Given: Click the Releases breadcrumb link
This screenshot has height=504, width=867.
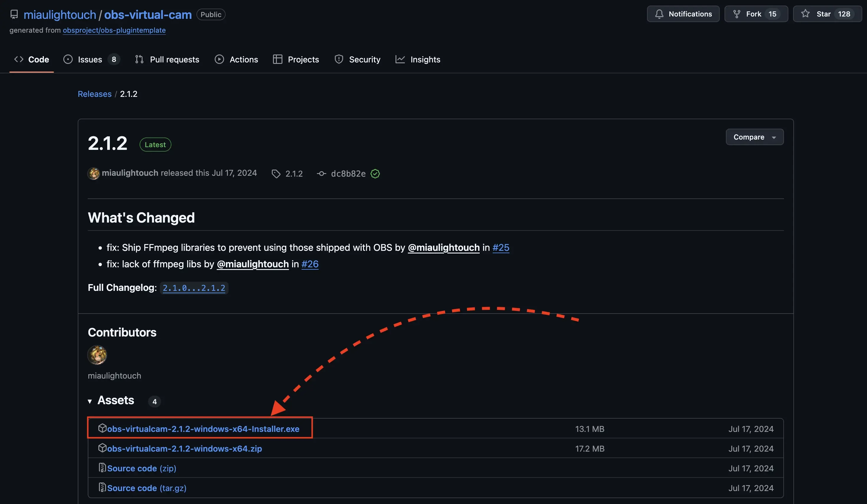Looking at the screenshot, I should click(95, 94).
